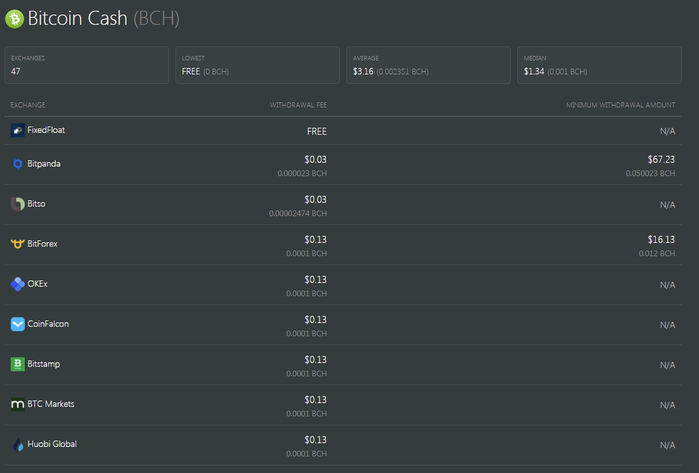This screenshot has width=699, height=473.
Task: Open the FixedFloat exchange link
Action: coord(46,130)
